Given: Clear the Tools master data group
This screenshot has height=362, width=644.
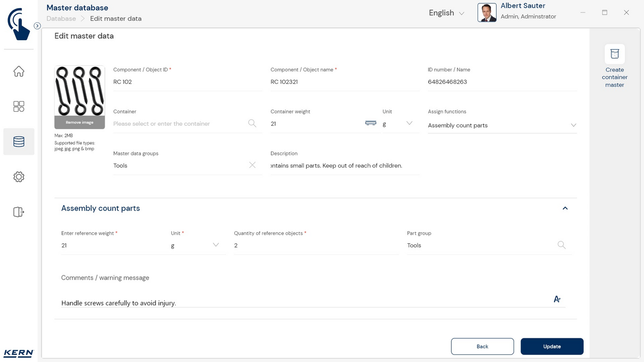Looking at the screenshot, I should coord(252,165).
